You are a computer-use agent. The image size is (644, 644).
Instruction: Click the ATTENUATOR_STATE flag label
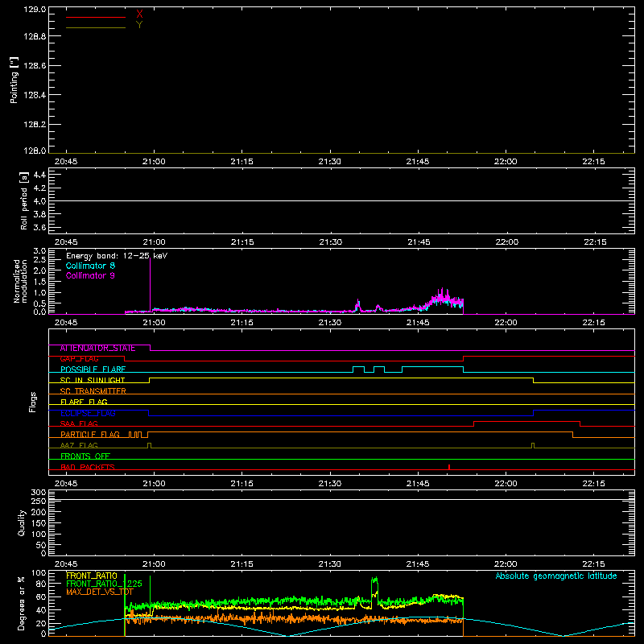pyautogui.click(x=97, y=349)
